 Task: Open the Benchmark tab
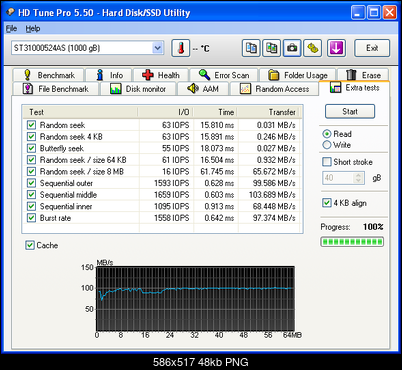[x=48, y=75]
